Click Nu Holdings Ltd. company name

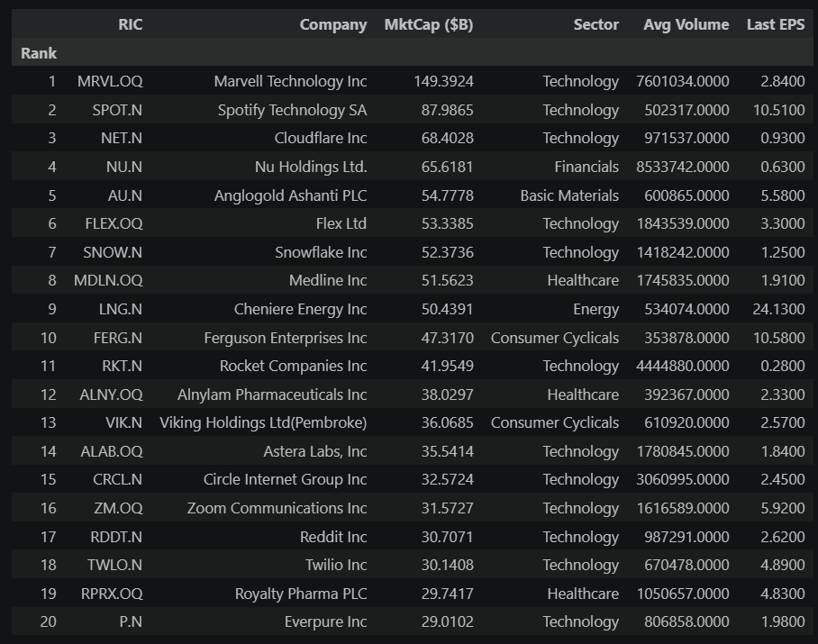click(x=311, y=167)
